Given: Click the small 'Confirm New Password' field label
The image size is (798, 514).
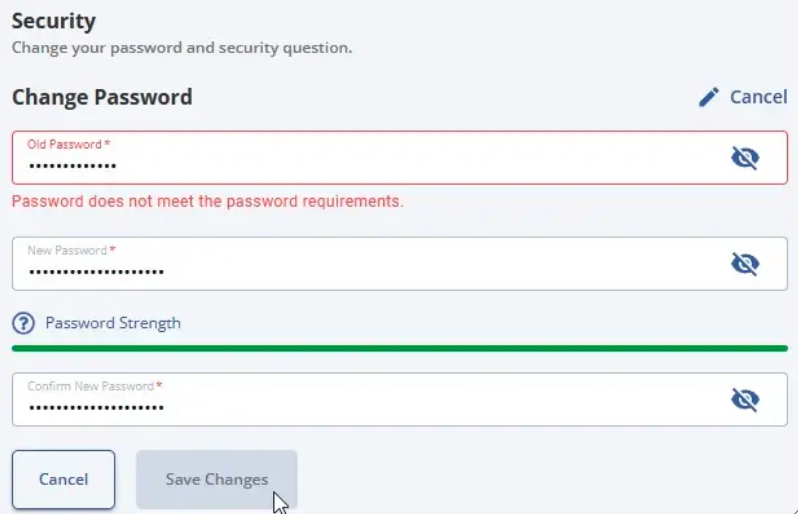Looking at the screenshot, I should [91, 386].
